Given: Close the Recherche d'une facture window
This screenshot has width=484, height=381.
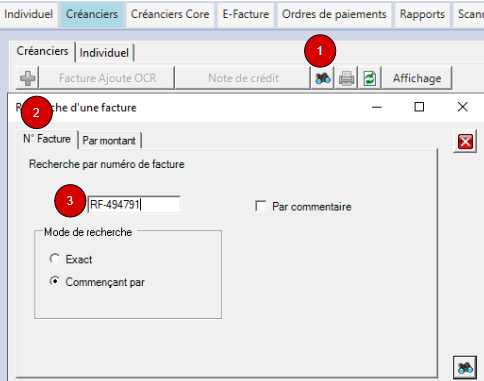Looking at the screenshot, I should pos(463,107).
